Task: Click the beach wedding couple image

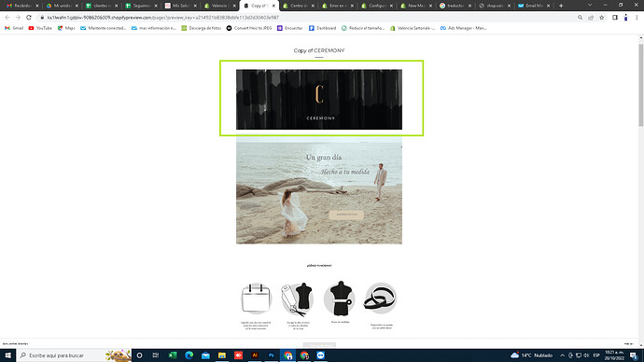Action: [319, 190]
